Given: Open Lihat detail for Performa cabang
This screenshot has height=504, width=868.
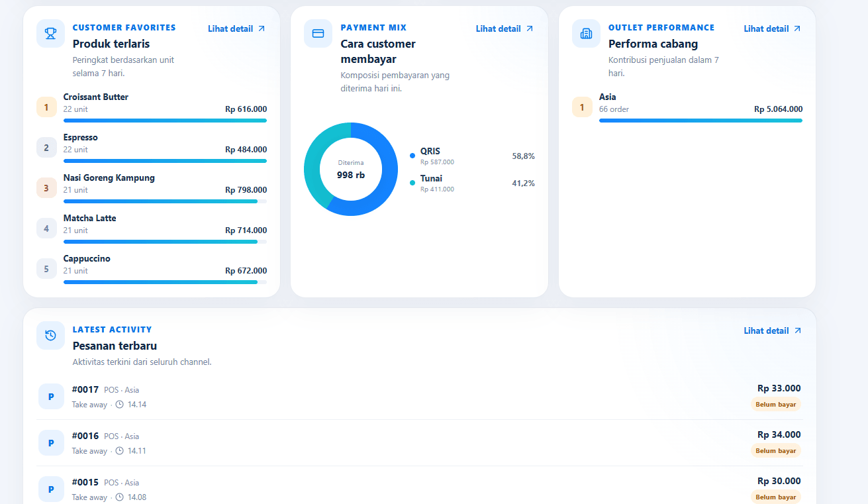Looking at the screenshot, I should (773, 28).
